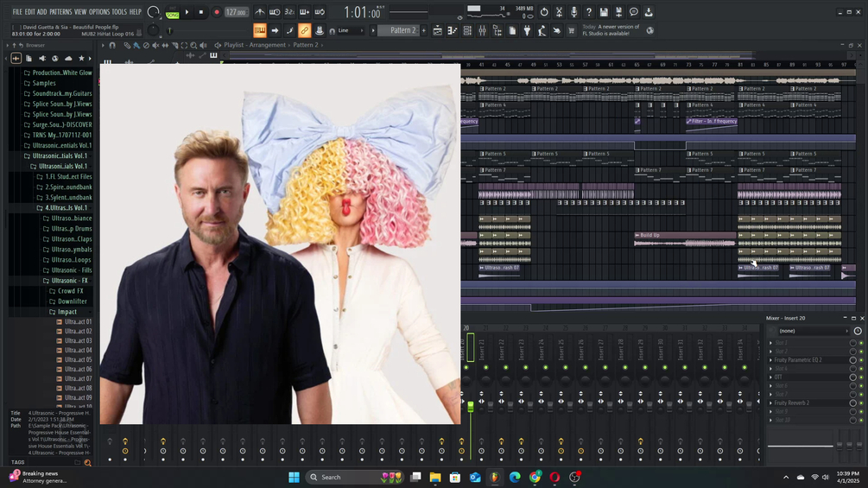Viewport: 868px width, 488px height.
Task: Expand the Crowd FX folder
Action: pyautogui.click(x=70, y=291)
